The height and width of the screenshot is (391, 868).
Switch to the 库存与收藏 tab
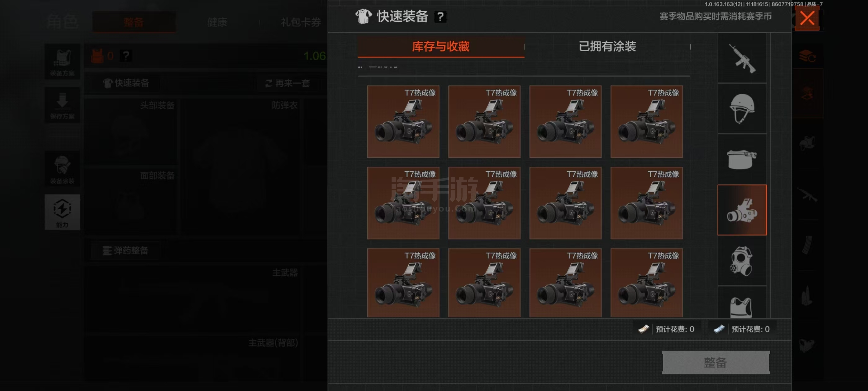click(x=441, y=46)
